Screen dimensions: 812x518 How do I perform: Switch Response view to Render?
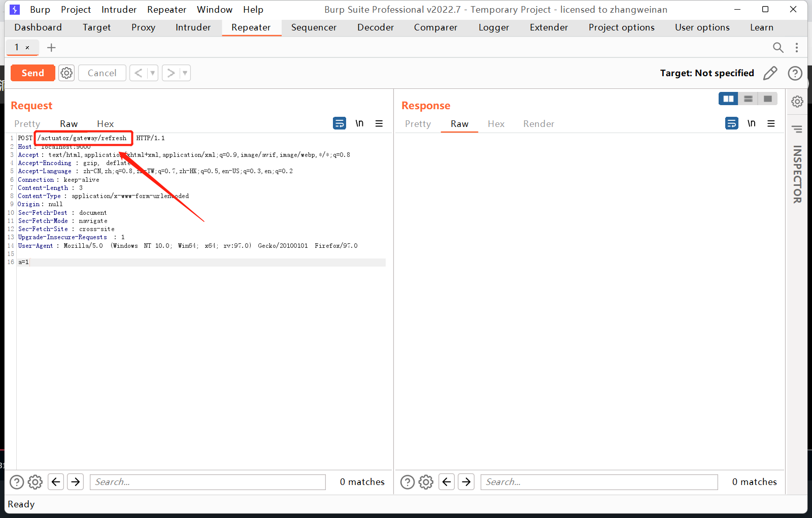[x=538, y=124]
